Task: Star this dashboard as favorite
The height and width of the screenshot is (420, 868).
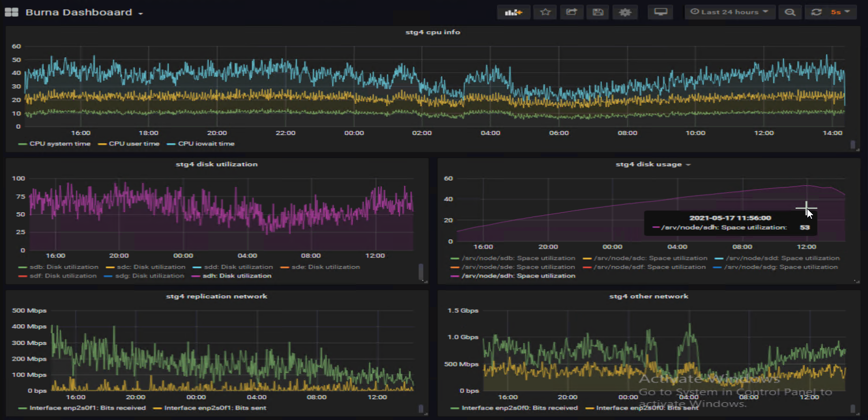Action: click(545, 12)
